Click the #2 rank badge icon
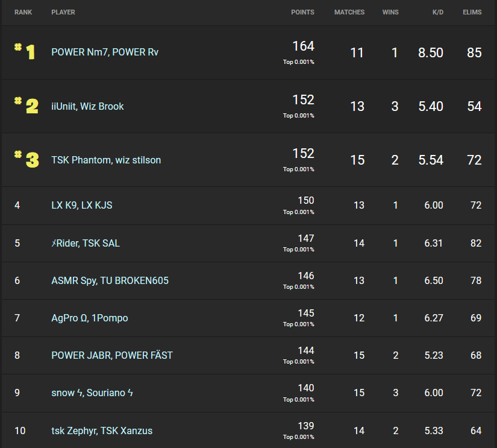The image size is (497, 448). pos(26,106)
